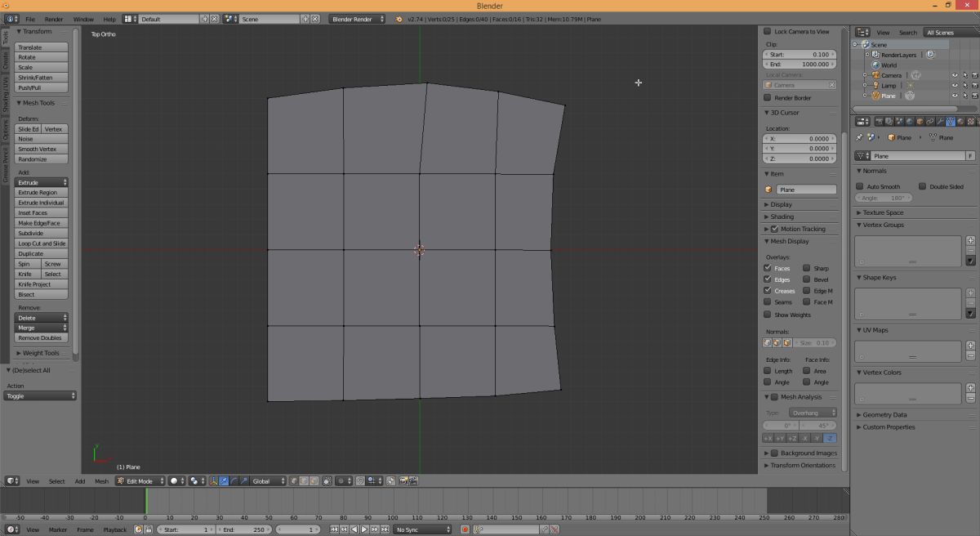
Task: Open the No Sync dropdown
Action: pyautogui.click(x=422, y=529)
